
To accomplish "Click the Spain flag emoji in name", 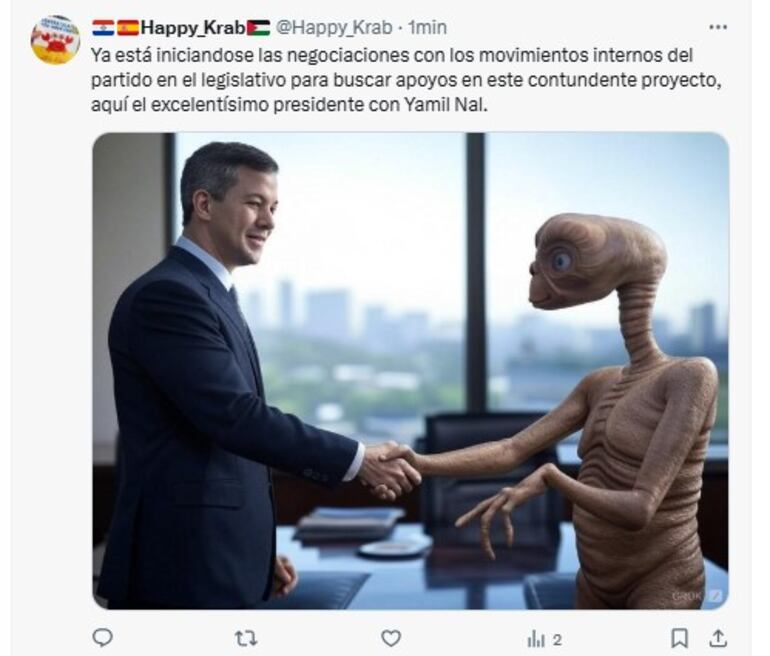I will coord(128,28).
